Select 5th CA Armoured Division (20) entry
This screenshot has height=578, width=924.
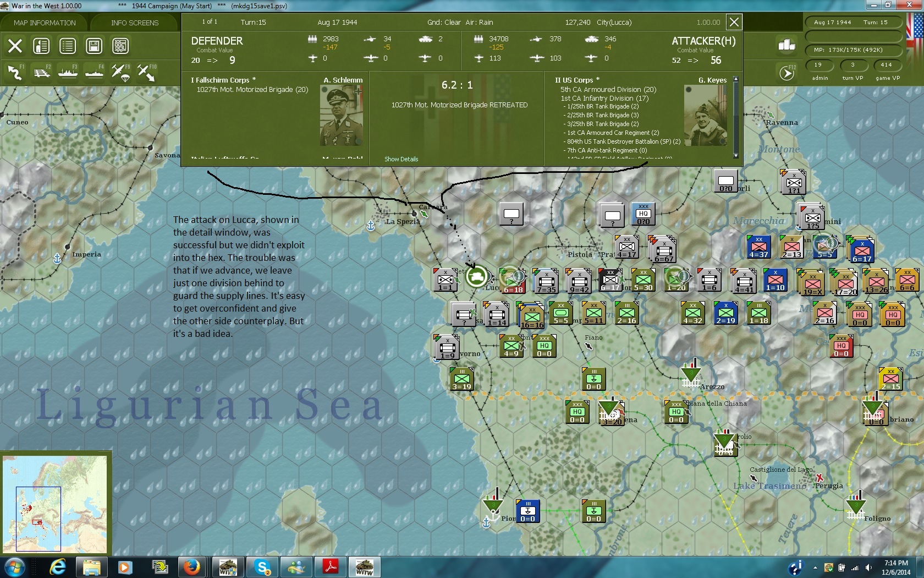click(x=608, y=89)
